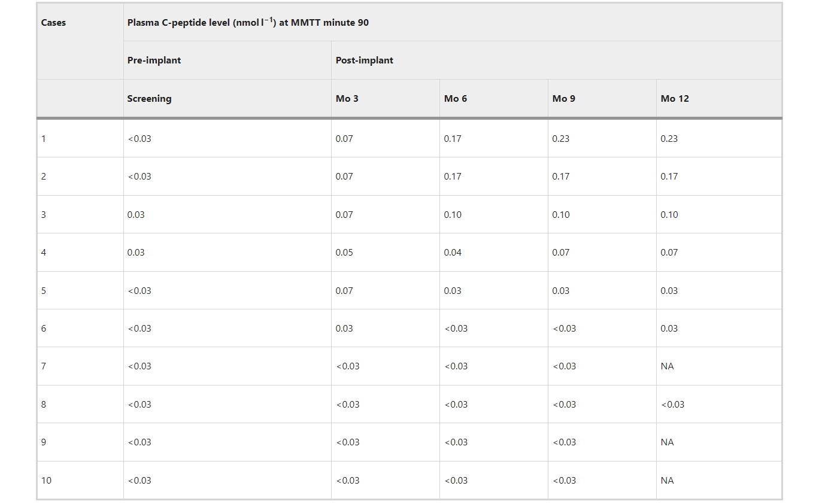Click the NA cell in case 10 row
Screen dimensions: 819x504
click(667, 481)
